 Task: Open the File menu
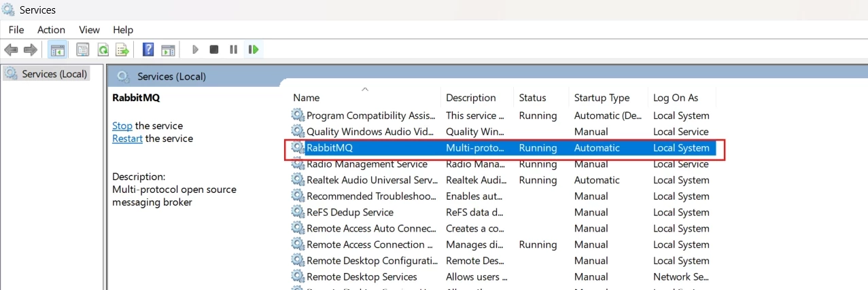pos(16,30)
